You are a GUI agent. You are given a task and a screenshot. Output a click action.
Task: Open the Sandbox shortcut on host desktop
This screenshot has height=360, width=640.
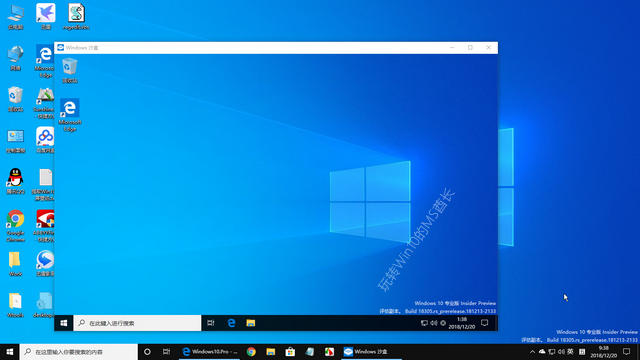tap(44, 103)
